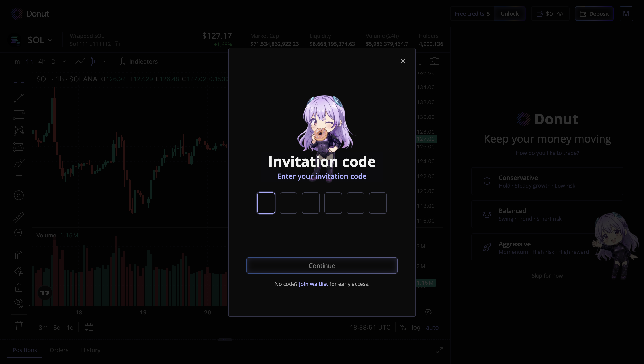Screen dimensions: 644x364
Task: Expand the chart style dropdown arrow
Action: tap(105, 62)
